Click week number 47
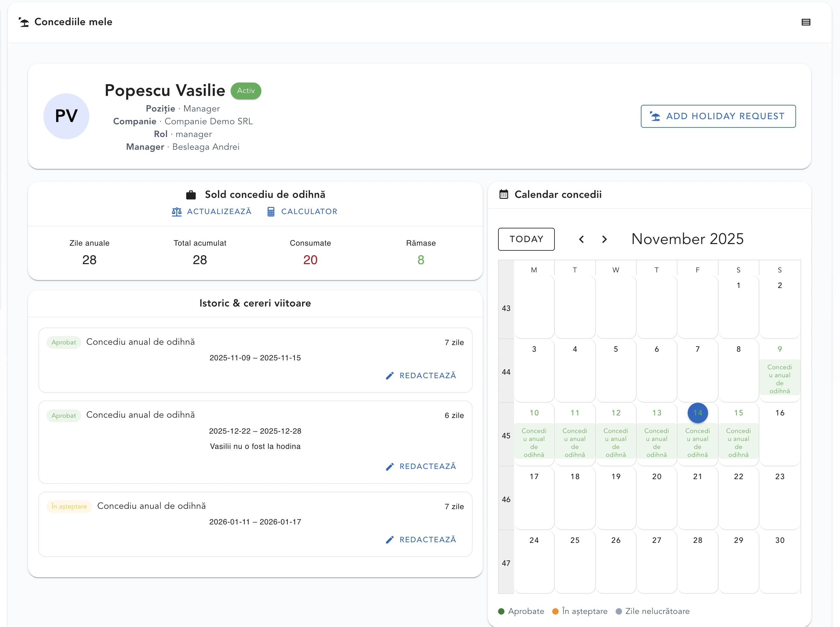Image resolution: width=840 pixels, height=627 pixels. [x=506, y=563]
